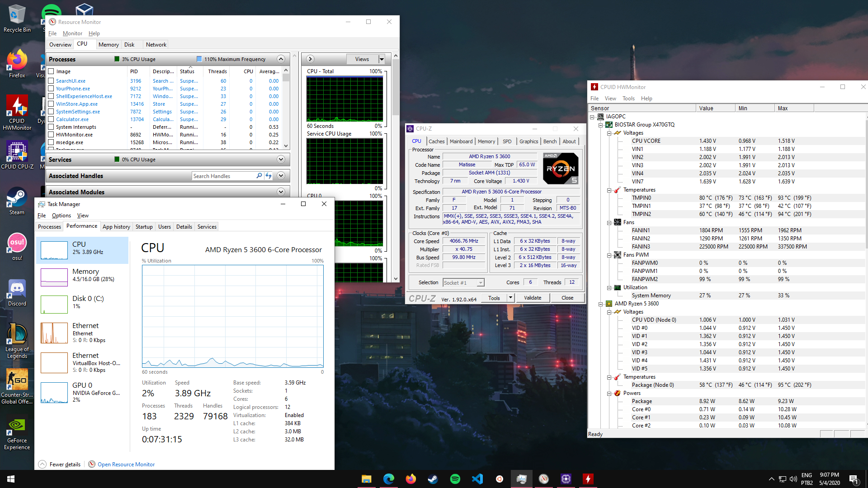Open the notification center icon

(854, 479)
